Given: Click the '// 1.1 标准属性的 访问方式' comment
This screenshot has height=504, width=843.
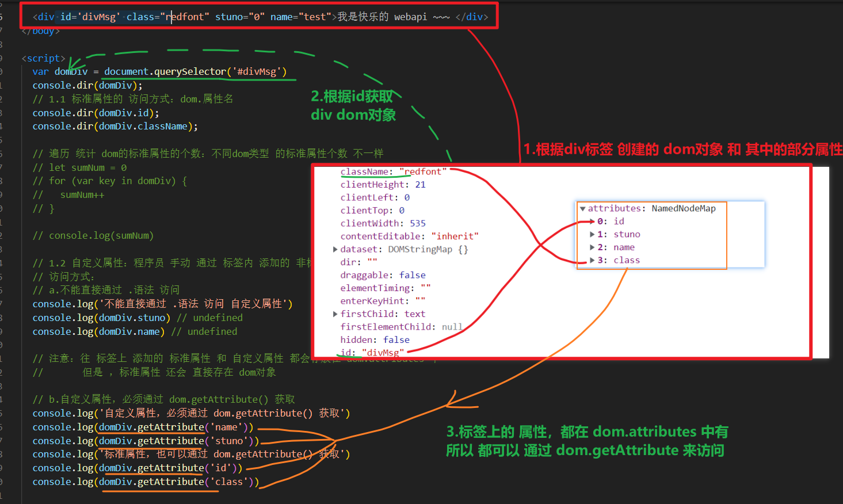Looking at the screenshot, I should [x=133, y=99].
